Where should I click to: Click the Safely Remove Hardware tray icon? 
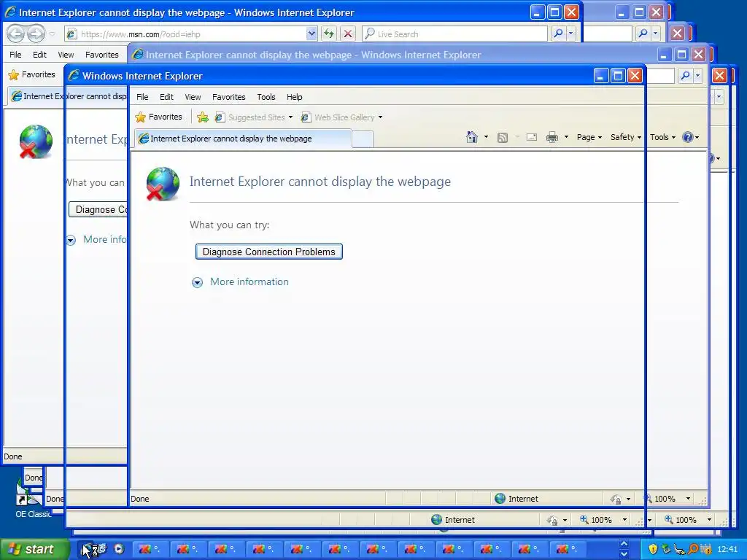coord(666,549)
